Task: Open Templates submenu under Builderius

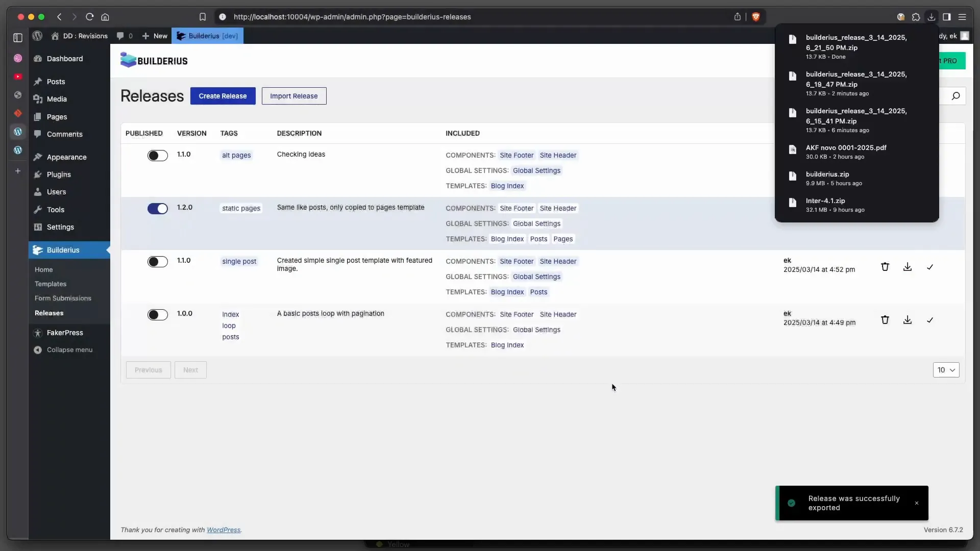Action: coord(51,284)
